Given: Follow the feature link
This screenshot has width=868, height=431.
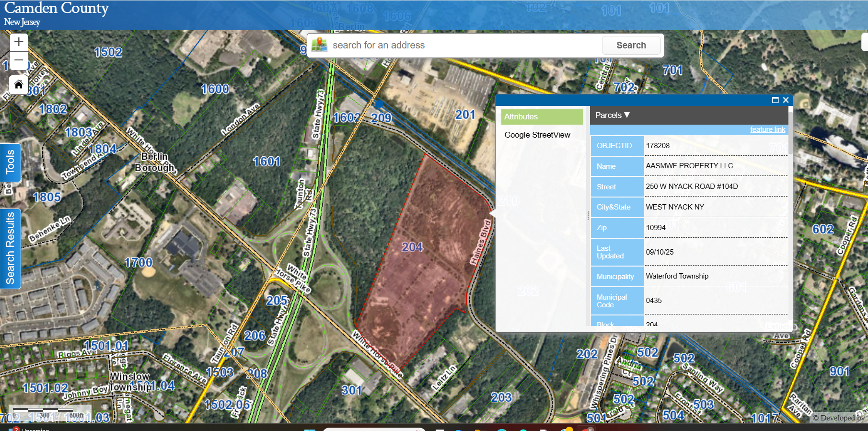Looking at the screenshot, I should pyautogui.click(x=767, y=129).
